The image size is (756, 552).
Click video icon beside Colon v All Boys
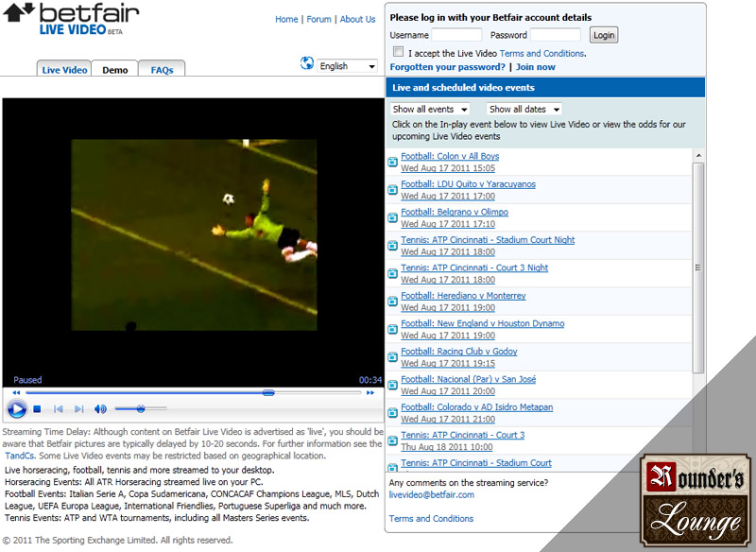coord(392,162)
